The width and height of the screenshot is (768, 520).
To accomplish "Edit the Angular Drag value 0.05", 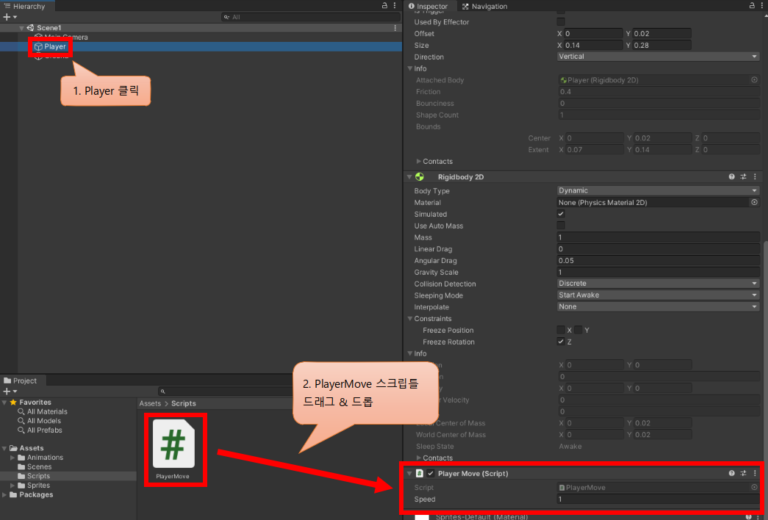I will 658,260.
